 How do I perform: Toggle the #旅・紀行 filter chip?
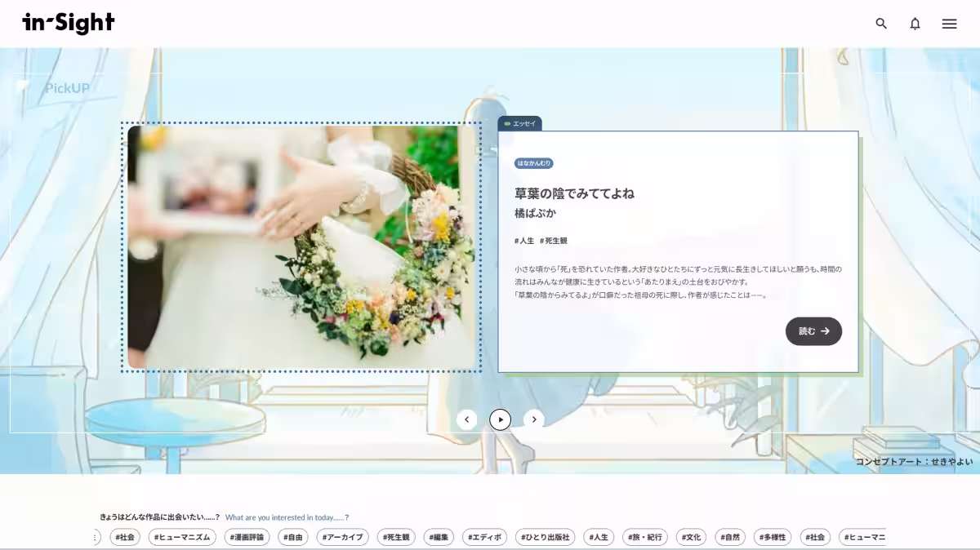[x=646, y=537]
